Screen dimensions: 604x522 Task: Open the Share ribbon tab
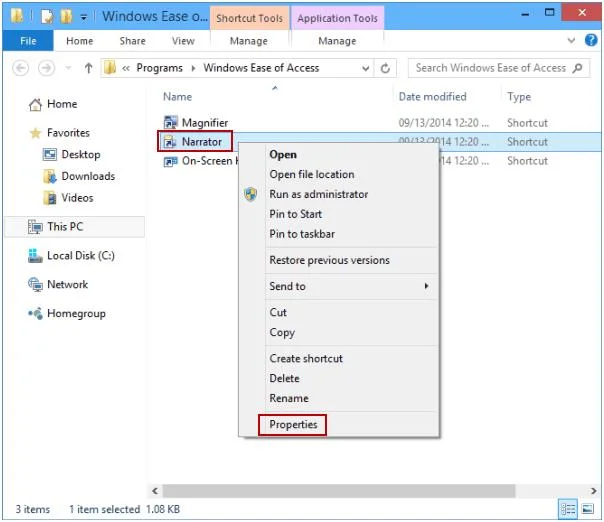click(133, 41)
